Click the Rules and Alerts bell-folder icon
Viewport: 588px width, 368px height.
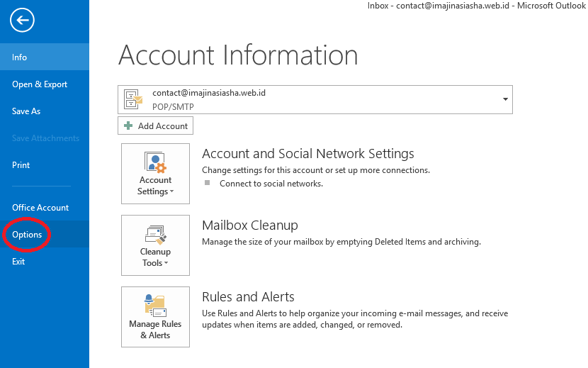click(155, 306)
